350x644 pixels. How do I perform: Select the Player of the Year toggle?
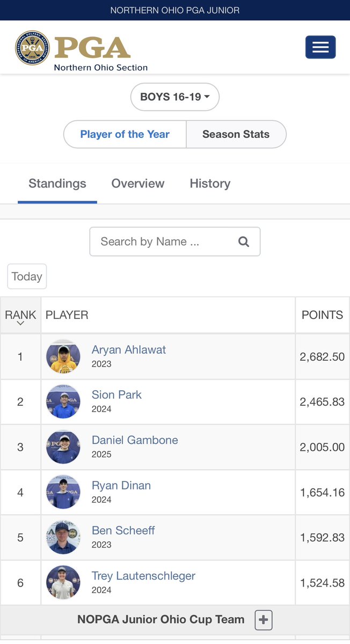pyautogui.click(x=125, y=134)
